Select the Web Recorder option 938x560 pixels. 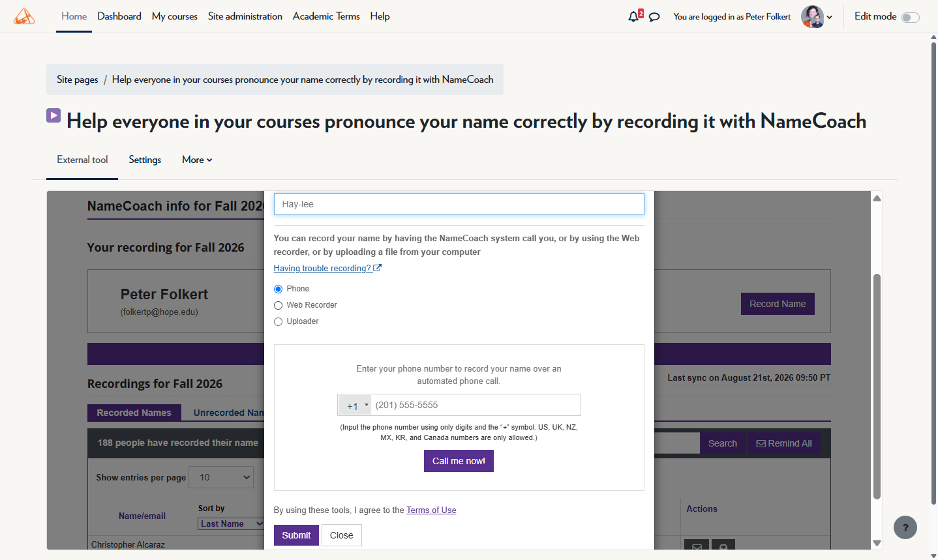click(278, 305)
